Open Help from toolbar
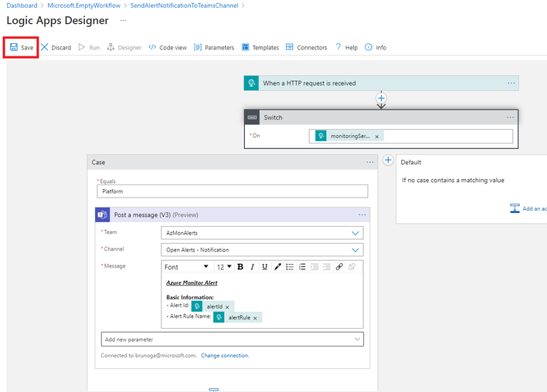This screenshot has height=392, width=547. [346, 47]
